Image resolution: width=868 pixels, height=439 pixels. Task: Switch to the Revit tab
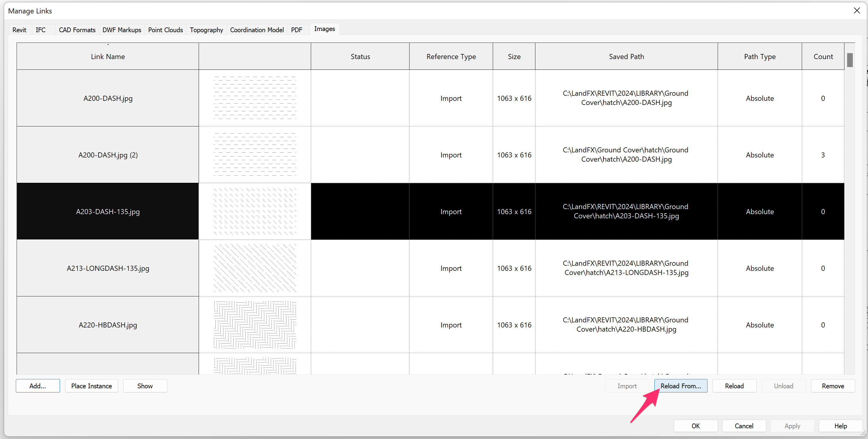click(x=19, y=29)
